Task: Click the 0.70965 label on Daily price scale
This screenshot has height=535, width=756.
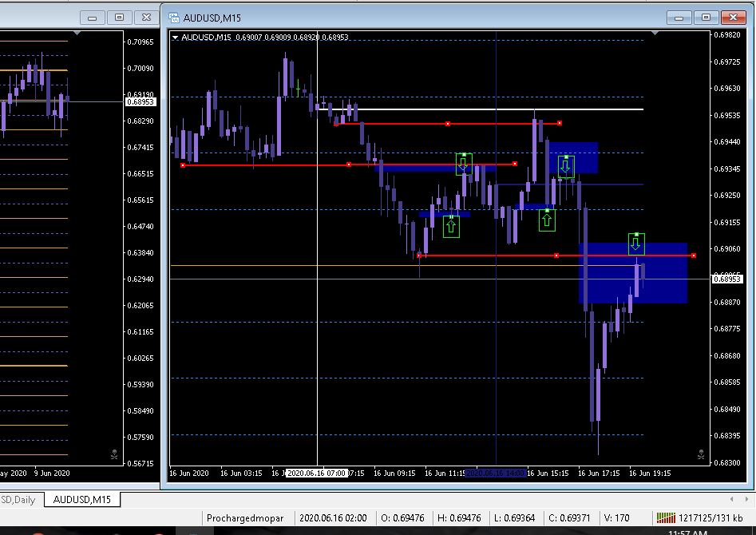Action: [141, 42]
